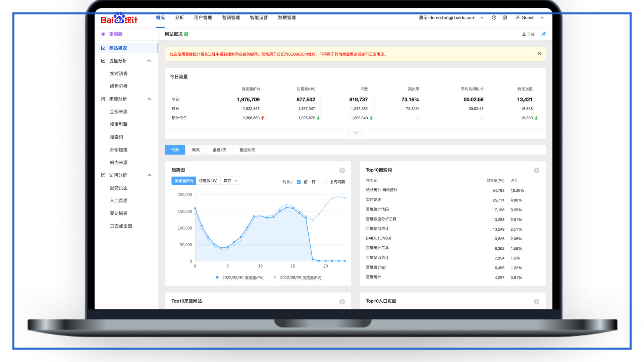The image size is (644, 362).
Task: Dismiss the yellow SEO notice banner
Action: click(x=539, y=53)
